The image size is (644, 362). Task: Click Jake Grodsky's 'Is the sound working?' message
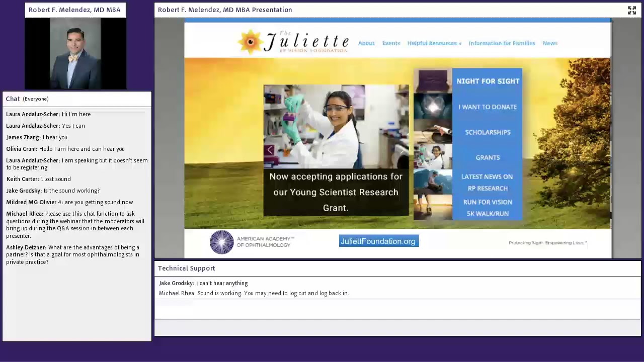tap(53, 191)
